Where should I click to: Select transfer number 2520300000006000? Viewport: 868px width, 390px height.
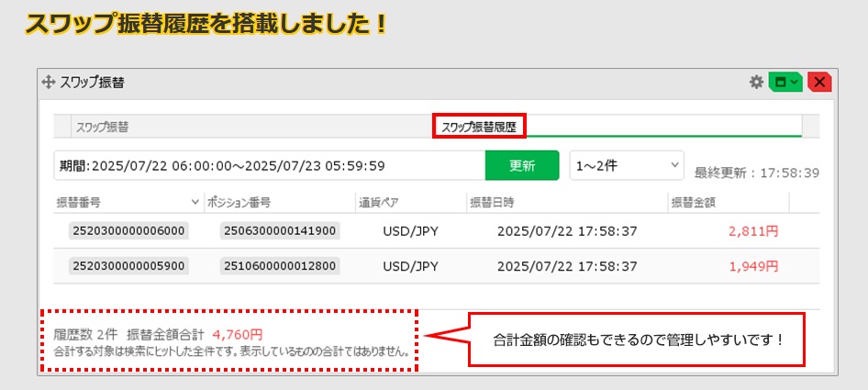pos(129,231)
